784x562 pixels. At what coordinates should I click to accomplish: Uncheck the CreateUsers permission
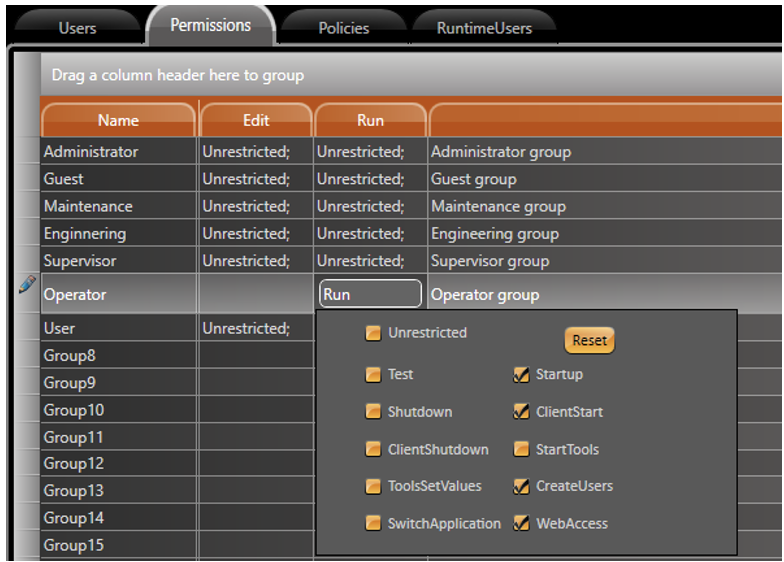(x=521, y=487)
